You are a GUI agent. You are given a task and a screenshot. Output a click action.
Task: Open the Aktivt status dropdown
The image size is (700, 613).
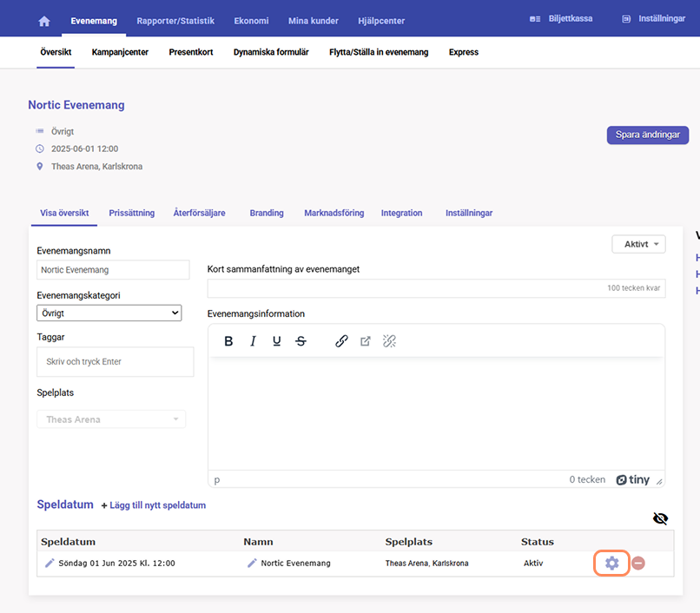click(x=638, y=244)
